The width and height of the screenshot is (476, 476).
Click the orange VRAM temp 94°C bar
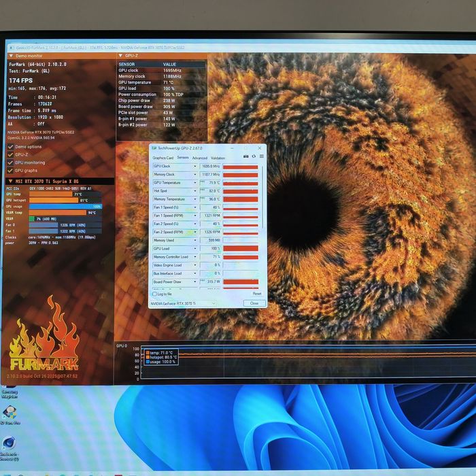(x=58, y=213)
